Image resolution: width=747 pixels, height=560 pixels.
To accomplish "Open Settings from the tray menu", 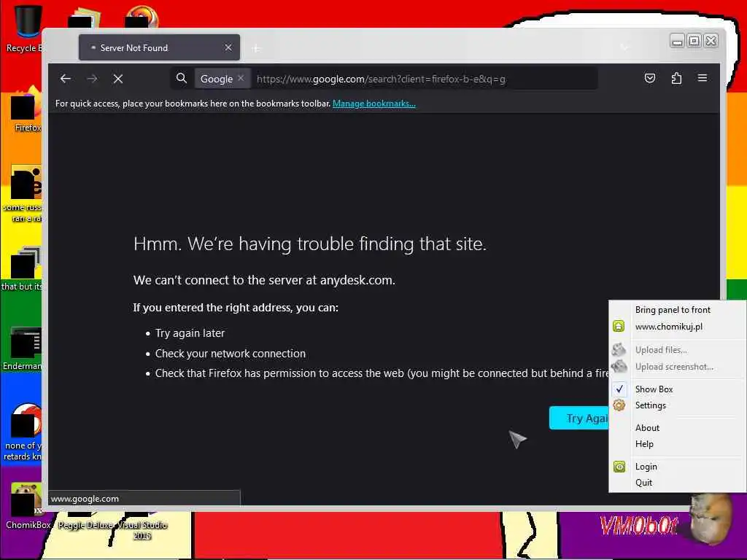I will point(650,405).
